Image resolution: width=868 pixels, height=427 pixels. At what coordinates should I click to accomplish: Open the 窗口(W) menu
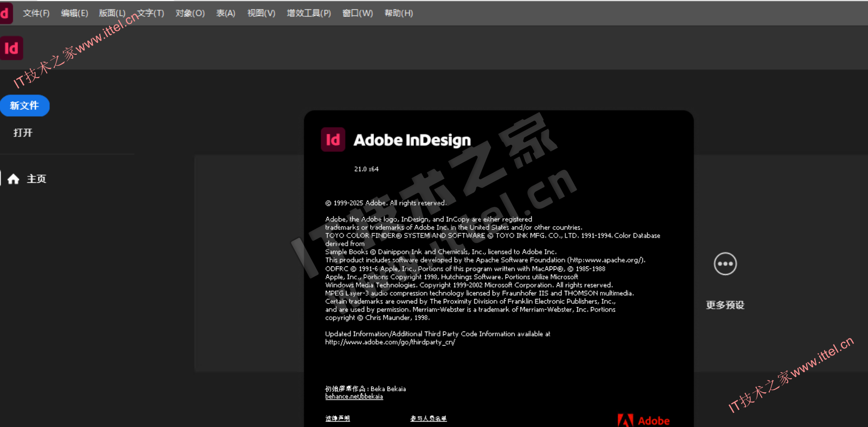(358, 13)
